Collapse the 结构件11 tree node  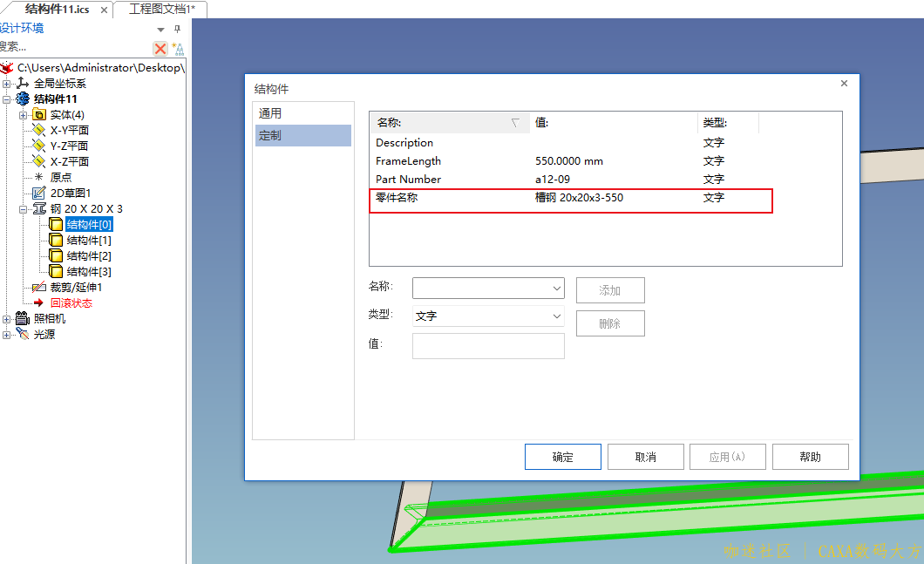tap(6, 99)
